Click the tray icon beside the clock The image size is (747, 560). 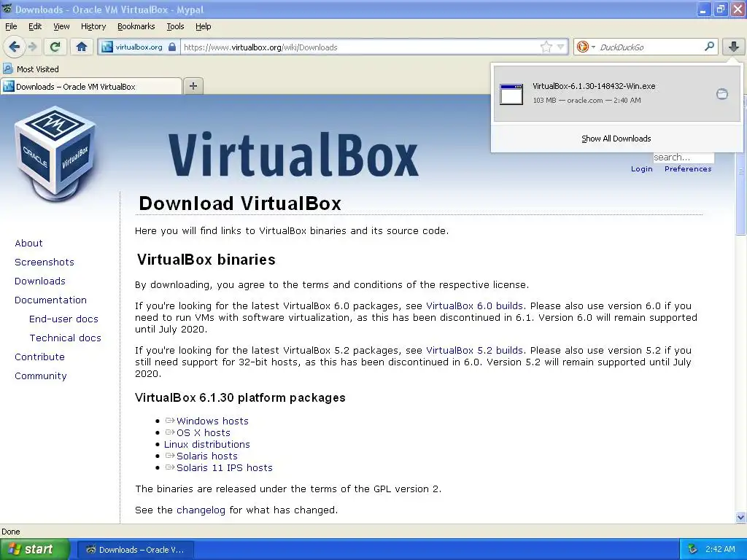[692, 549]
